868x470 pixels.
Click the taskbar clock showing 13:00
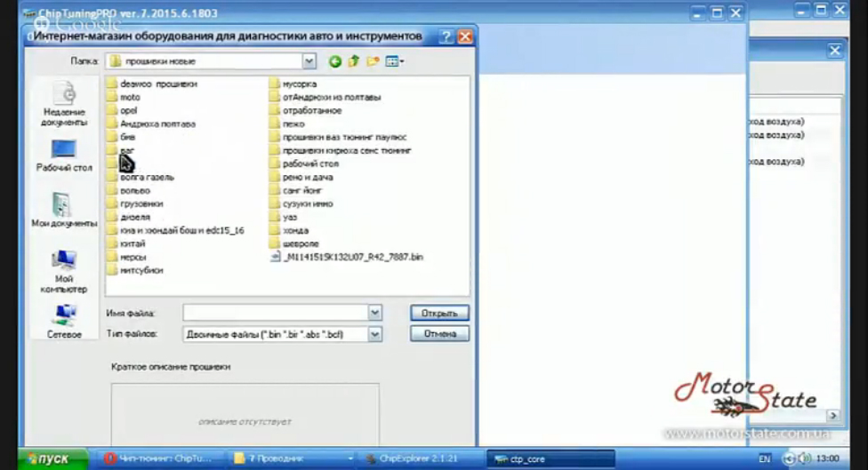coord(828,458)
